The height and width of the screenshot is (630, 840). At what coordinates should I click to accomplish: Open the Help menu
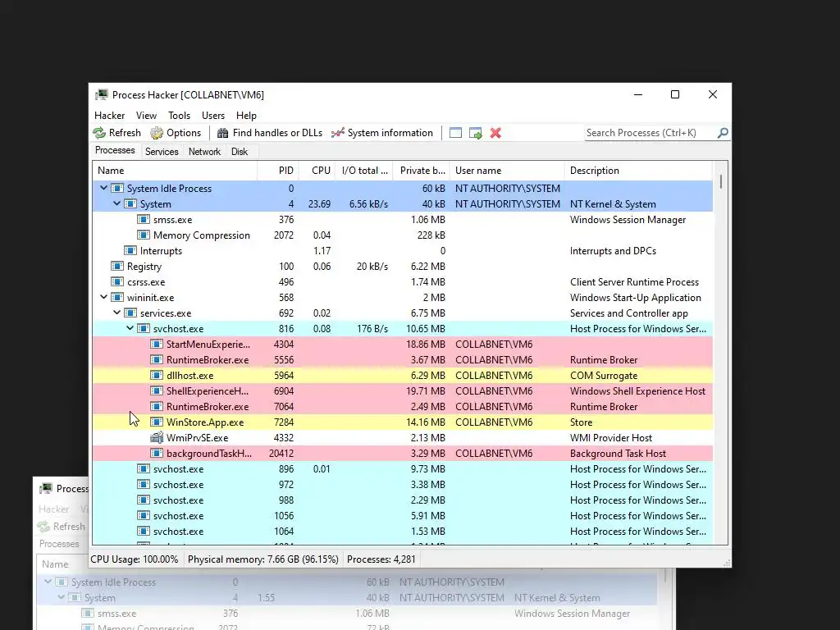click(x=246, y=115)
